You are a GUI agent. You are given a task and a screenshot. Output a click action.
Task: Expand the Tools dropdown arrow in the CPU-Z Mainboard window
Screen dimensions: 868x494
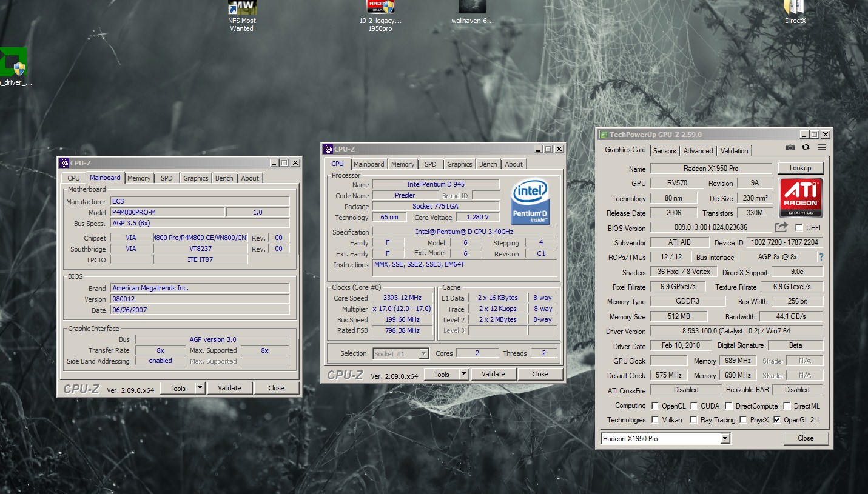(x=200, y=388)
